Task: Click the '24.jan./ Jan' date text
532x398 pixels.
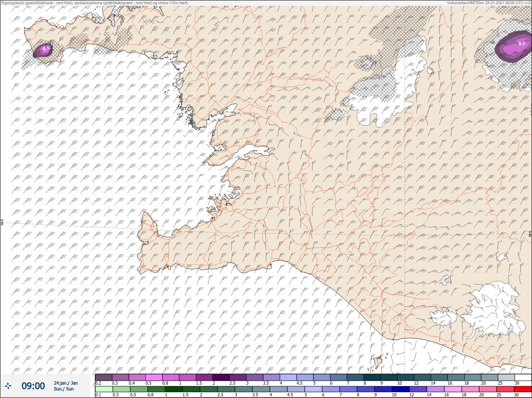Action: tap(66, 383)
